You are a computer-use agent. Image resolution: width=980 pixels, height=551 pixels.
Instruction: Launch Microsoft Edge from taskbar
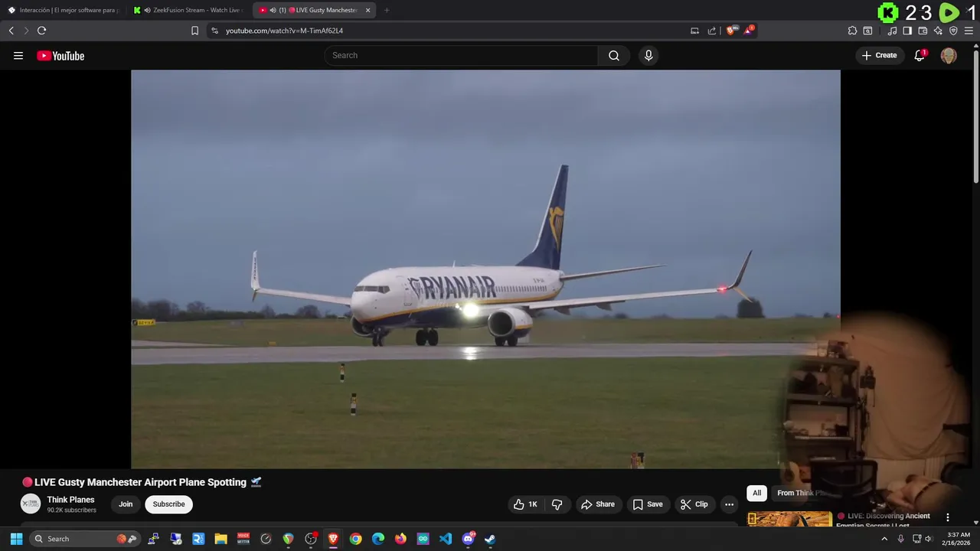coord(378,539)
